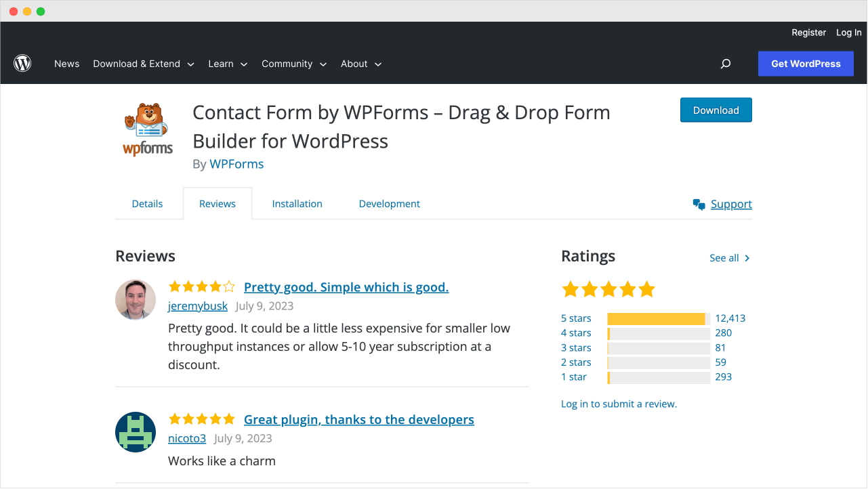Viewport: 868px width, 489px height.
Task: Open review 'Great plugin, thanks to the developers'
Action: 359,419
